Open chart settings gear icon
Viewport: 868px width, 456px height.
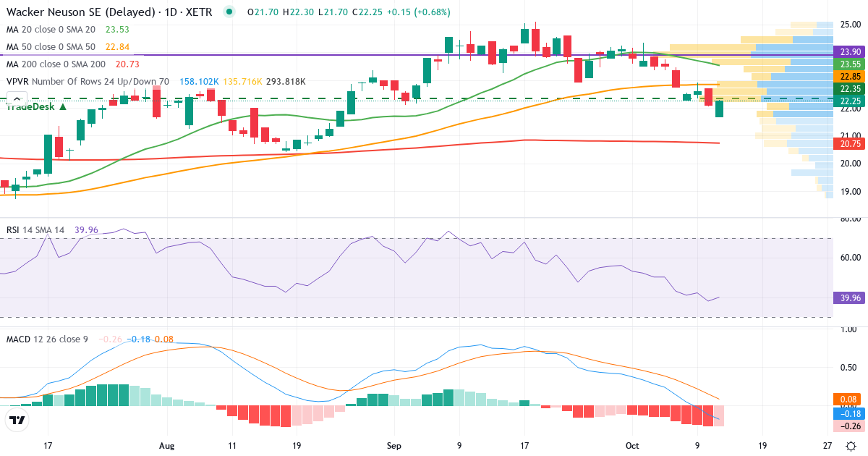click(x=851, y=446)
